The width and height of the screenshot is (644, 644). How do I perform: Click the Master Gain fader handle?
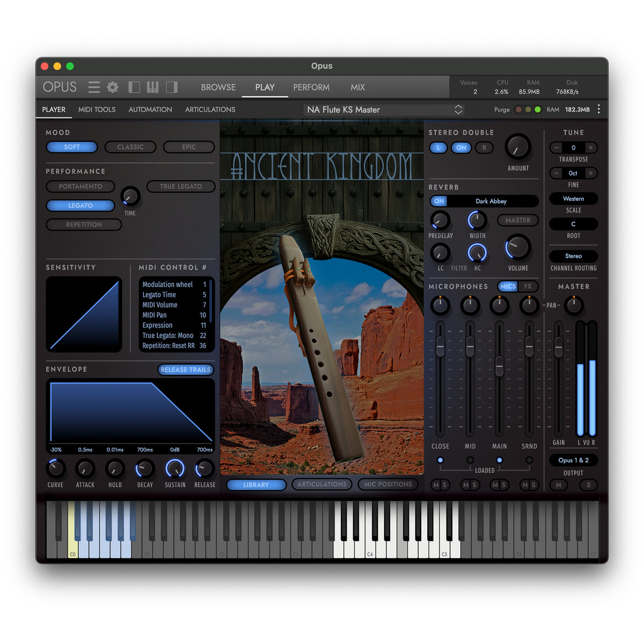point(559,347)
